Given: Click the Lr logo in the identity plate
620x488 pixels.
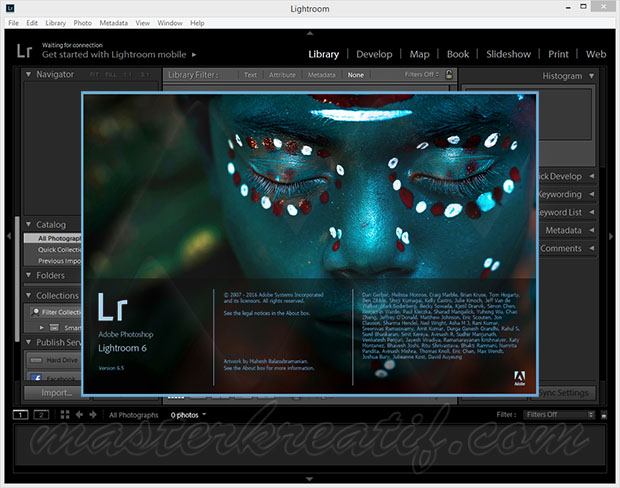Looking at the screenshot, I should [24, 51].
